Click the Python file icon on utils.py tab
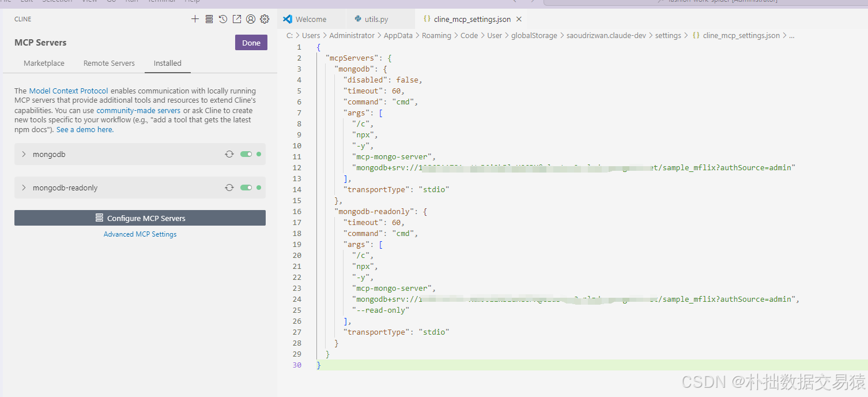This screenshot has height=397, width=868. (x=358, y=19)
